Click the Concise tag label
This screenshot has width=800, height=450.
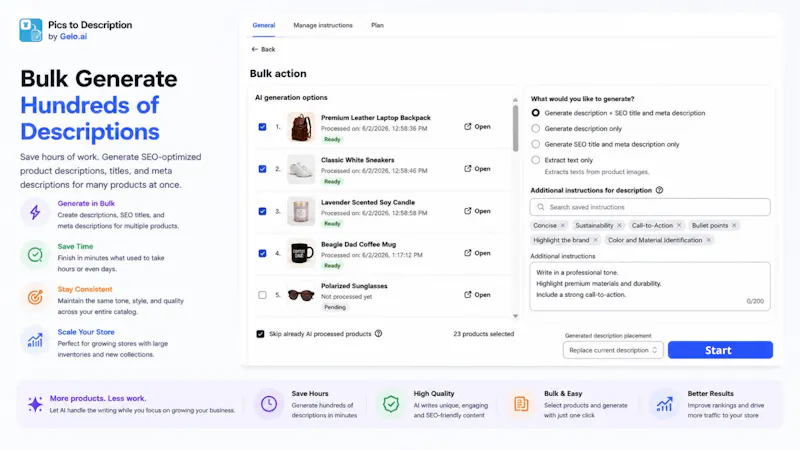545,226
